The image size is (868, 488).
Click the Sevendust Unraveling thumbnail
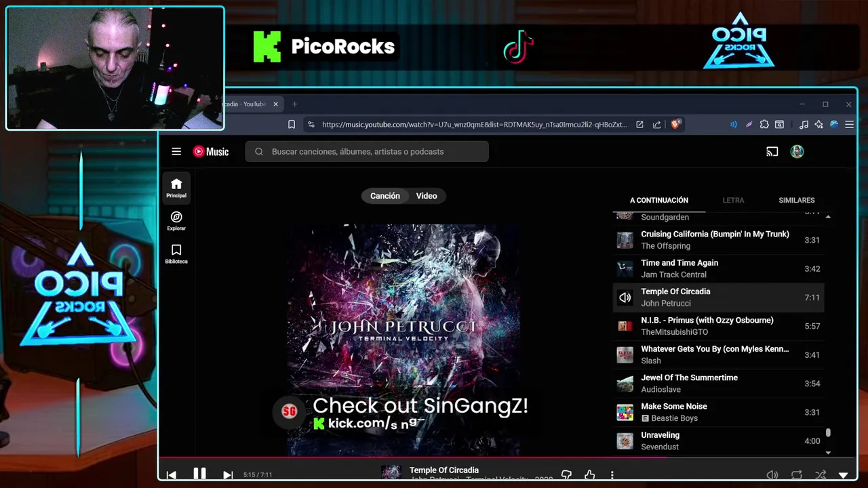(x=625, y=441)
